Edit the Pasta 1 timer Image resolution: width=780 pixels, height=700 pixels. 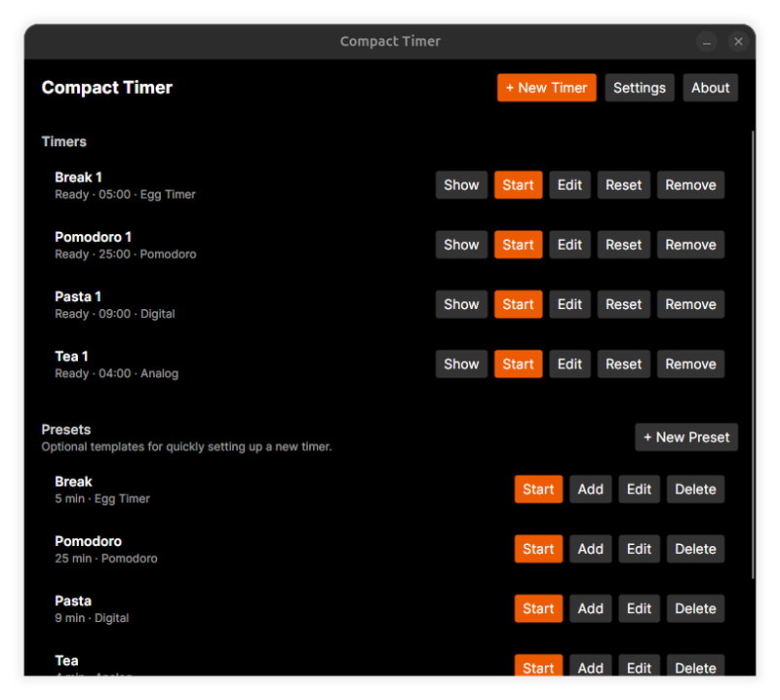pos(569,304)
